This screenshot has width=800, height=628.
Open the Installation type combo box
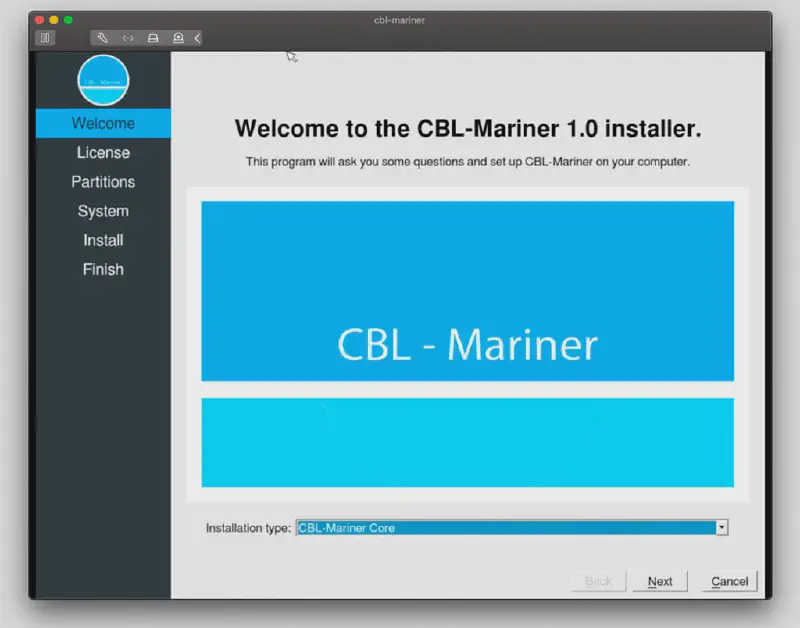point(505,528)
